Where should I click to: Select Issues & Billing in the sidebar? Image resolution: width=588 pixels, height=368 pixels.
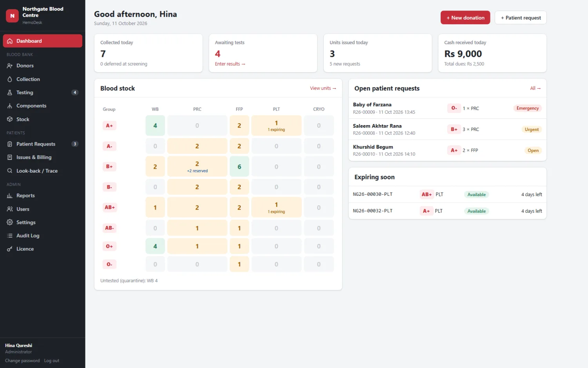tap(42, 157)
